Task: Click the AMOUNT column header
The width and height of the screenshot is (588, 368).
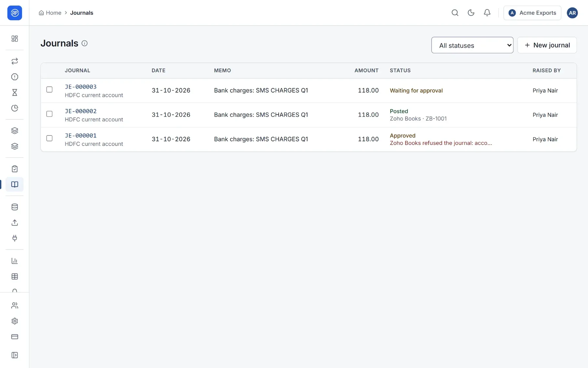Action: coord(367,70)
